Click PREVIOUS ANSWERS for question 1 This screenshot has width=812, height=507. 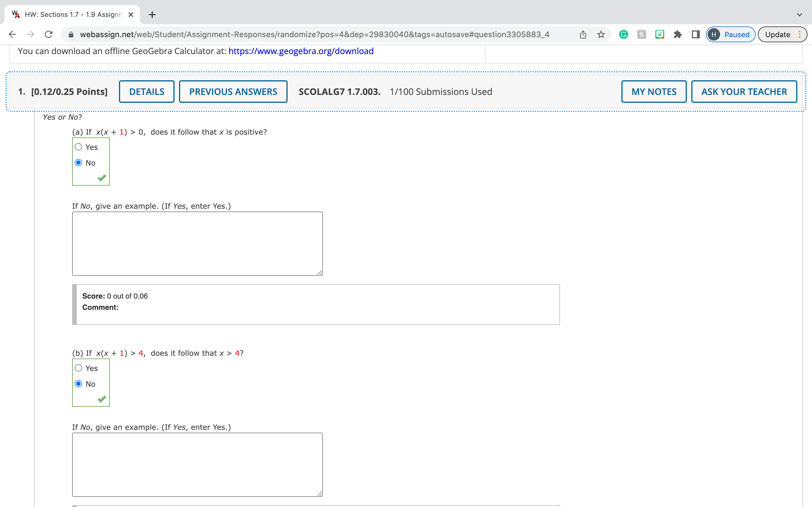(233, 91)
